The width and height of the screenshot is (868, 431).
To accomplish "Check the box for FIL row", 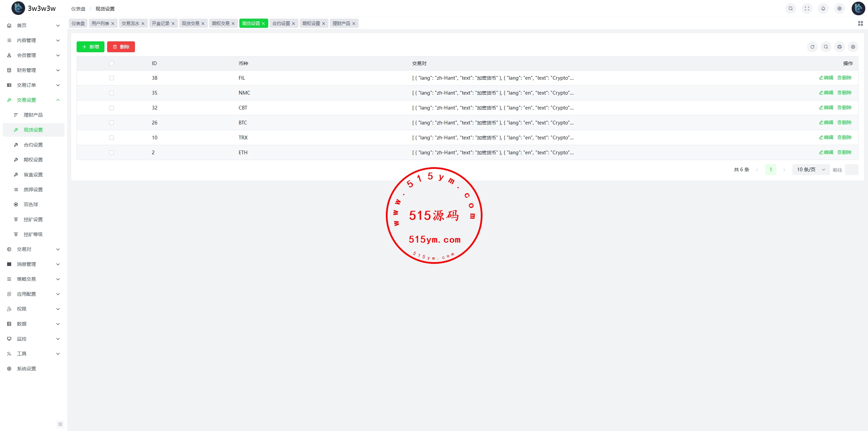I will [x=112, y=78].
